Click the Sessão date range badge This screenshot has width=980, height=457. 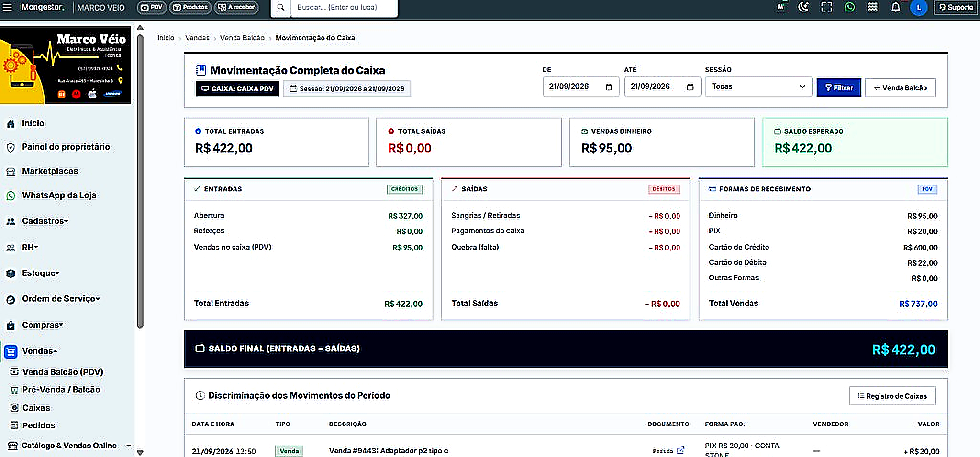pos(347,88)
